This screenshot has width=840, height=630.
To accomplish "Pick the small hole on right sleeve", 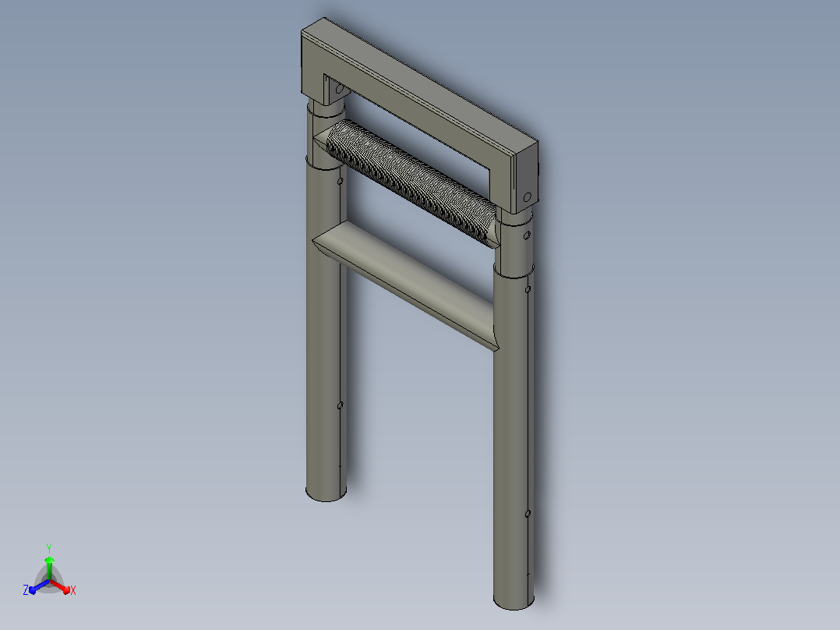I will (527, 235).
